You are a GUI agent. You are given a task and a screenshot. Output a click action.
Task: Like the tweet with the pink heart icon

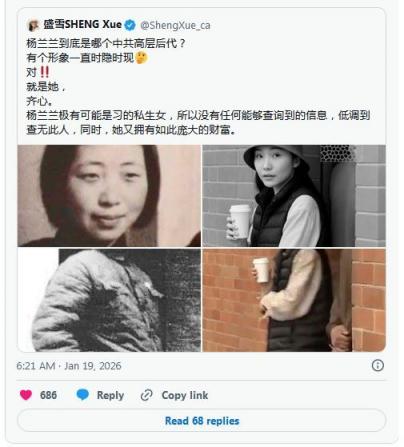(x=26, y=395)
